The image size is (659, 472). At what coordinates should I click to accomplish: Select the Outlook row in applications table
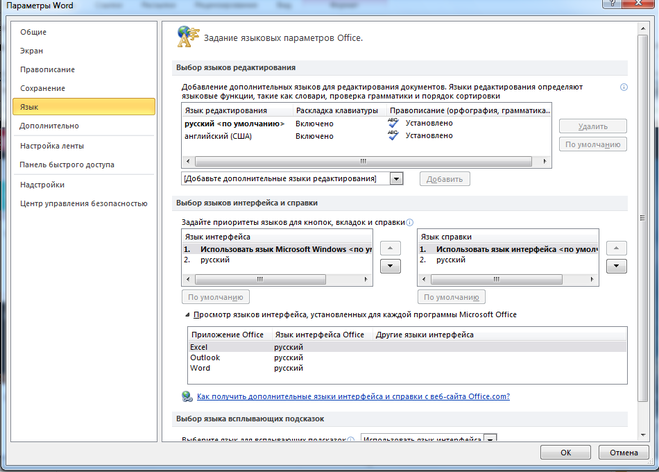[x=205, y=357]
